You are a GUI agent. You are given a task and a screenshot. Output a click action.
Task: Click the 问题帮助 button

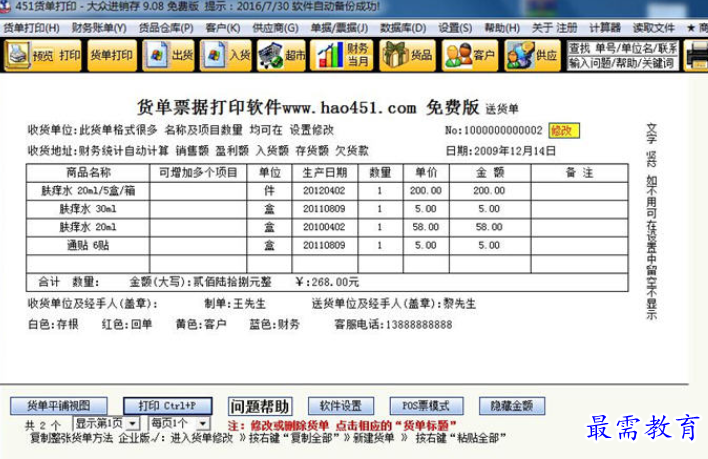coord(260,407)
